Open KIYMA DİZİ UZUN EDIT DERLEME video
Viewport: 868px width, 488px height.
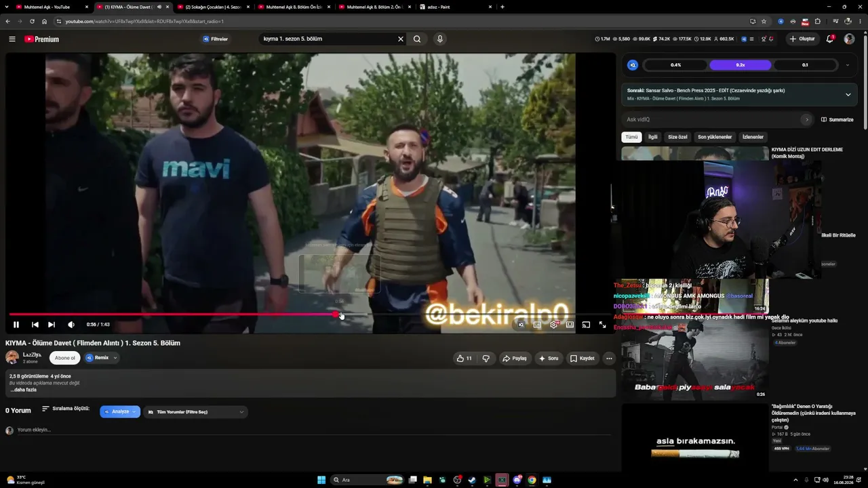pyautogui.click(x=807, y=152)
